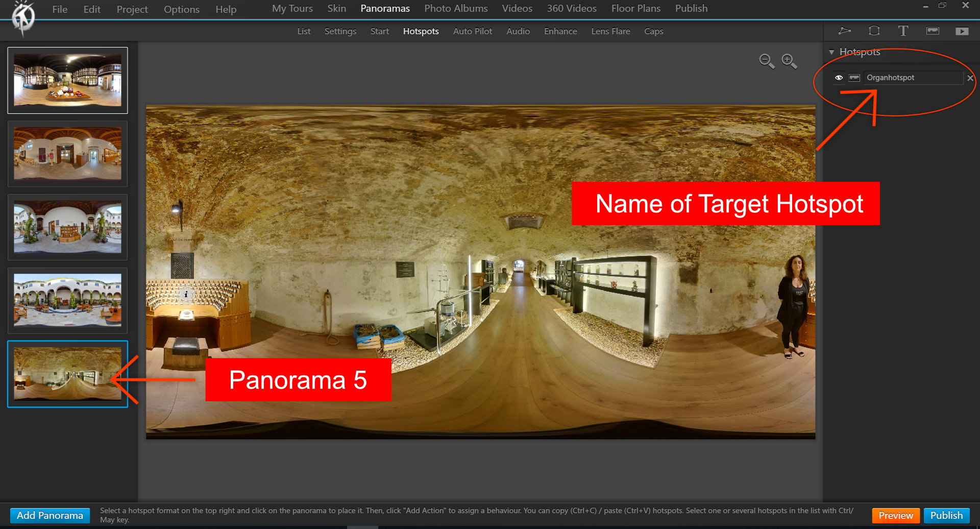
Task: Zoom in on the panorama view
Action: pos(789,61)
